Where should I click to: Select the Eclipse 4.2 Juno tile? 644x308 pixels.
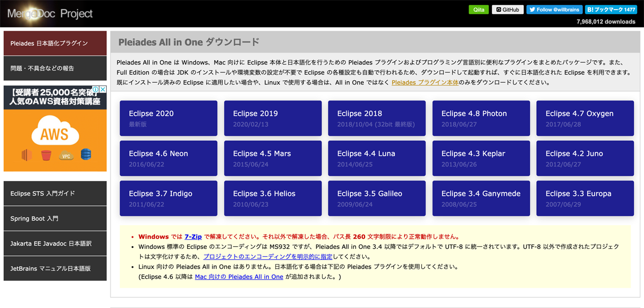click(x=585, y=159)
